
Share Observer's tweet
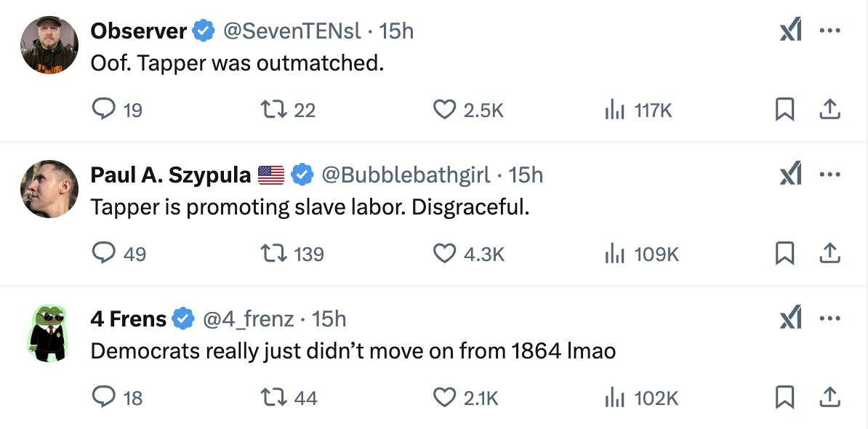(x=829, y=110)
